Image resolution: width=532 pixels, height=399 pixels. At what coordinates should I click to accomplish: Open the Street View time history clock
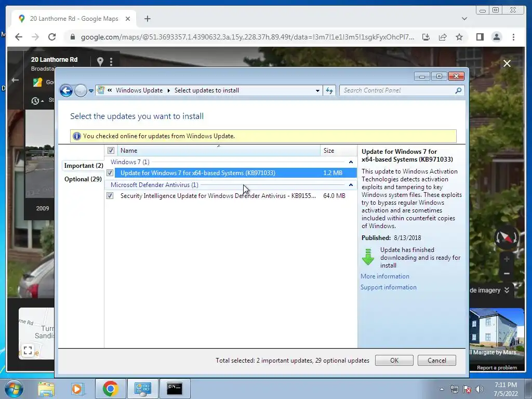click(35, 101)
